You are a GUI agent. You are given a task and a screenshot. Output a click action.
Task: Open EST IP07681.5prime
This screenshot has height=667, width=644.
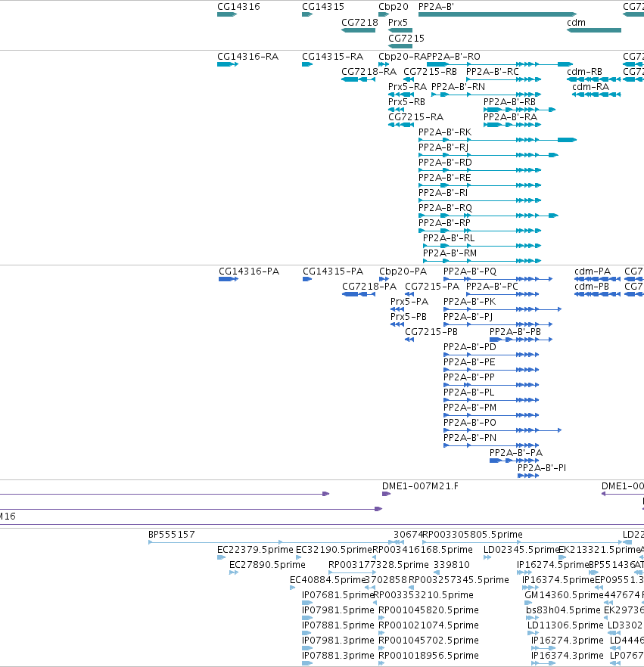click(338, 595)
